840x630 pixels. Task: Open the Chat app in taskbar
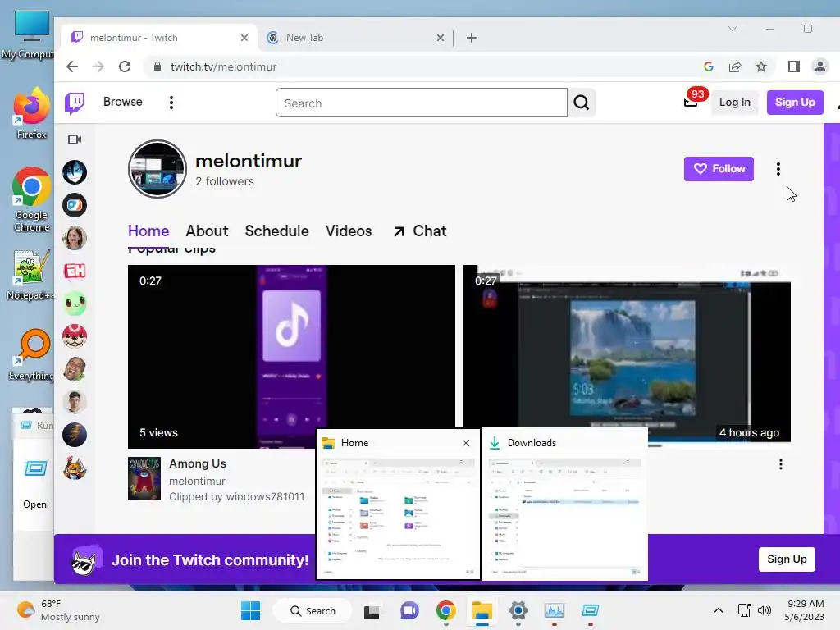[x=409, y=610]
